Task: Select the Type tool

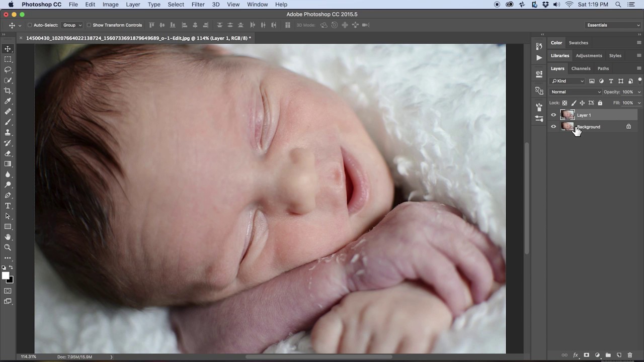Action: pos(8,206)
